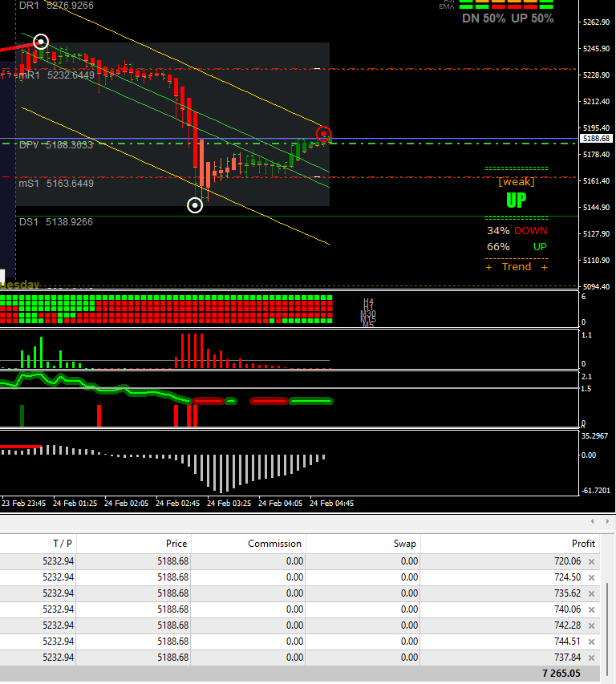The height and width of the screenshot is (684, 616).
Task: Click the DS1 5138.9266 support level label
Action: 56,221
